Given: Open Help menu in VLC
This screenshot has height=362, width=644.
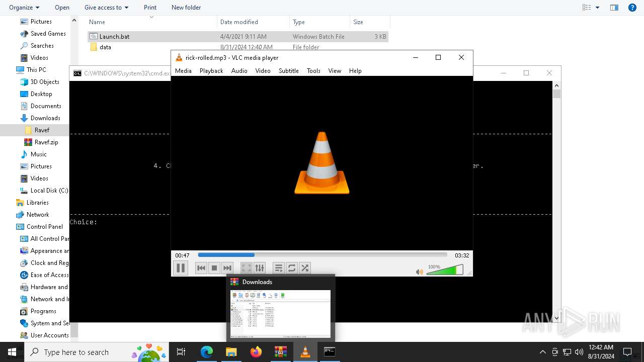Looking at the screenshot, I should tap(355, 71).
